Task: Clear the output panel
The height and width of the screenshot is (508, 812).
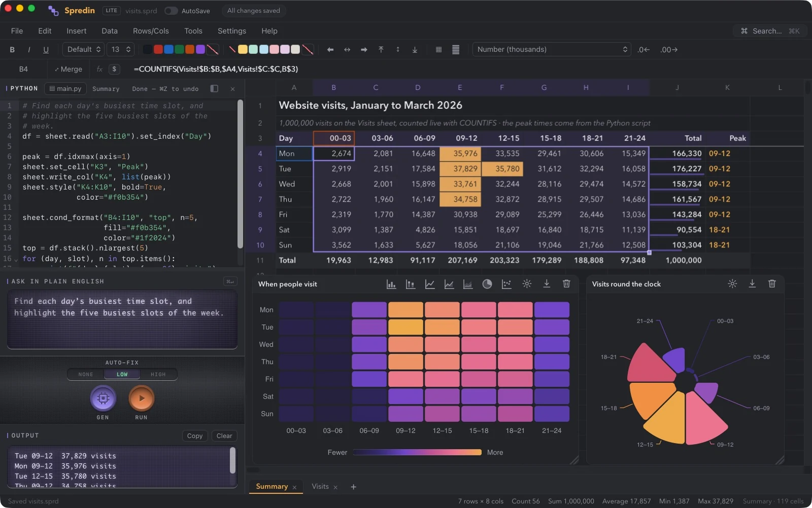Action: coord(224,436)
